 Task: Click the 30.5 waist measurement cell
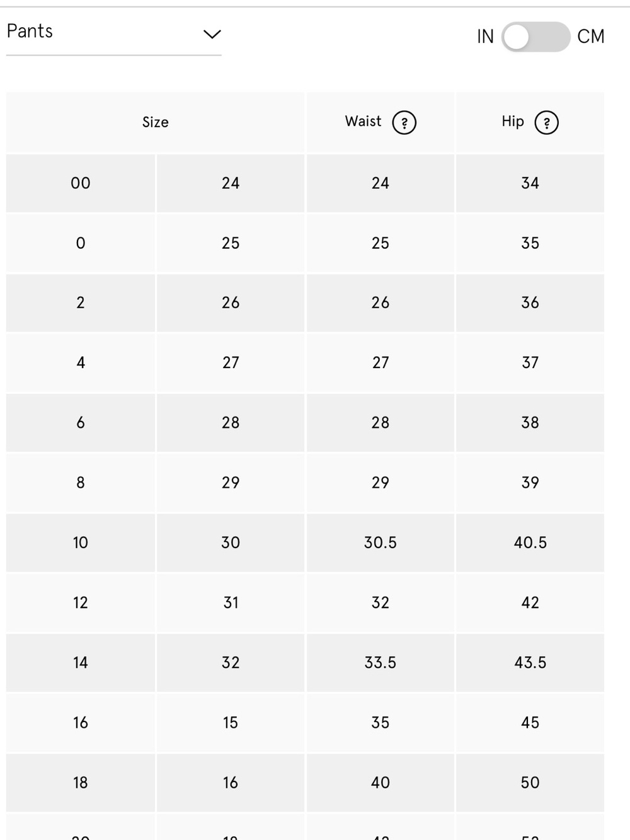381,543
